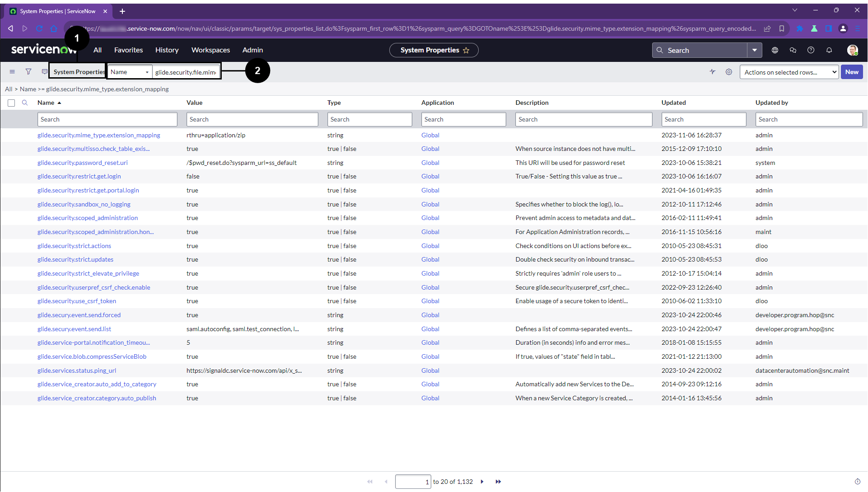The height and width of the screenshot is (492, 868).
Task: Go to next page arrow
Action: [482, 482]
